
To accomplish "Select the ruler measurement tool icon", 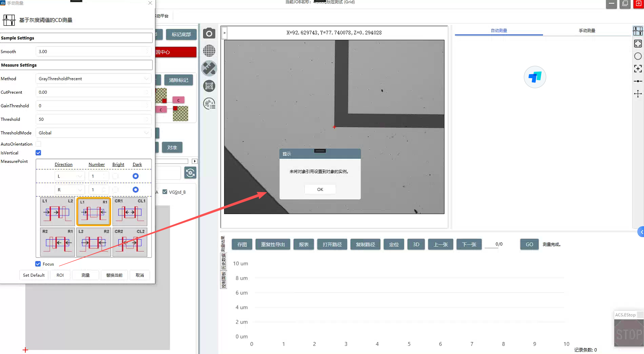I will tap(209, 68).
